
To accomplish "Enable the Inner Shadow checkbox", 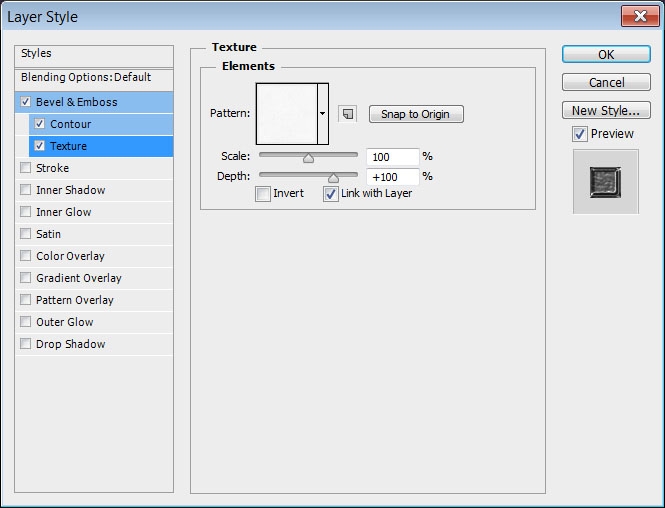I will coord(25,190).
